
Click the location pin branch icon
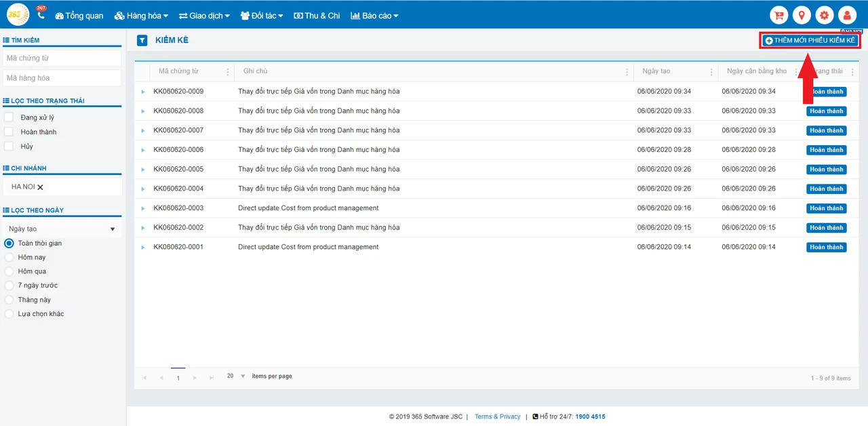[x=802, y=16]
